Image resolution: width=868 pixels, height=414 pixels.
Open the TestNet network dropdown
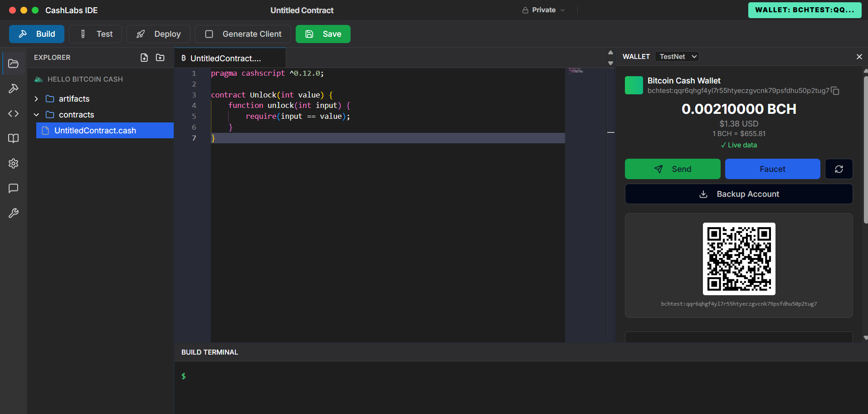pos(677,57)
